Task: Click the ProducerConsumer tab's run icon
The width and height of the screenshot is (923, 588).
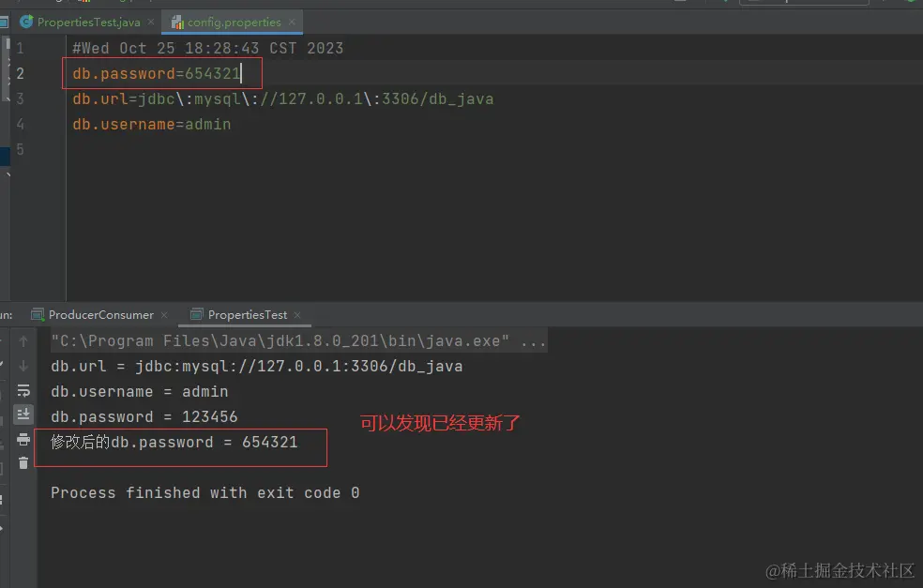Action: click(38, 315)
